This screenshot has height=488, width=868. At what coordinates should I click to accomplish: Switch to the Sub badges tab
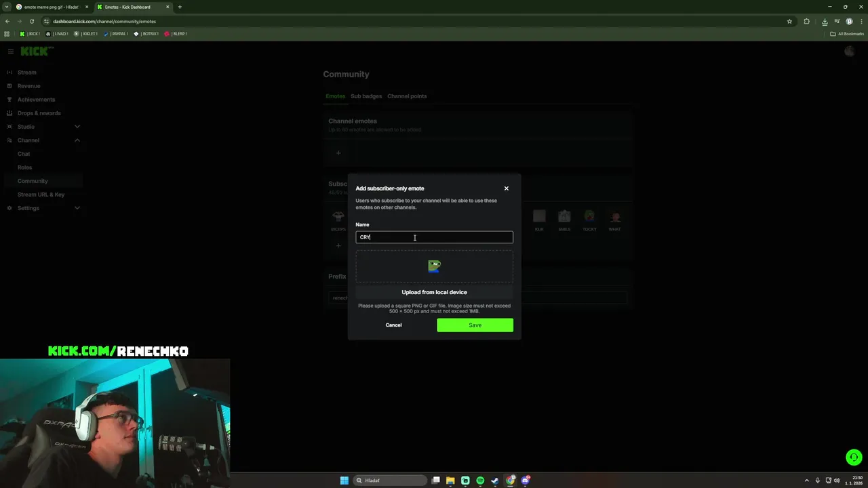(366, 96)
